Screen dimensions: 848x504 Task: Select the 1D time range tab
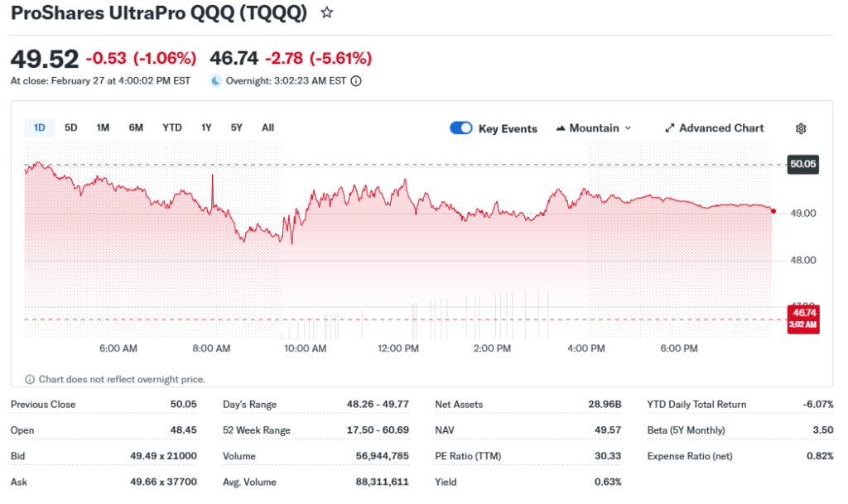pyautogui.click(x=39, y=127)
